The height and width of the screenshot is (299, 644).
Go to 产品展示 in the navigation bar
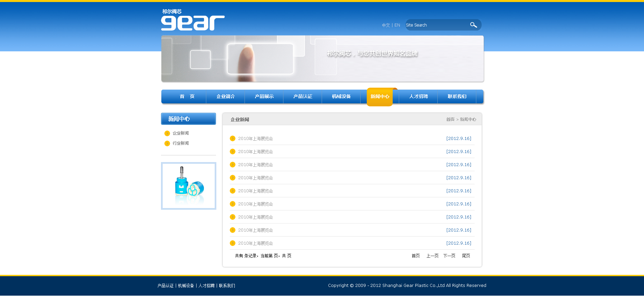point(264,97)
